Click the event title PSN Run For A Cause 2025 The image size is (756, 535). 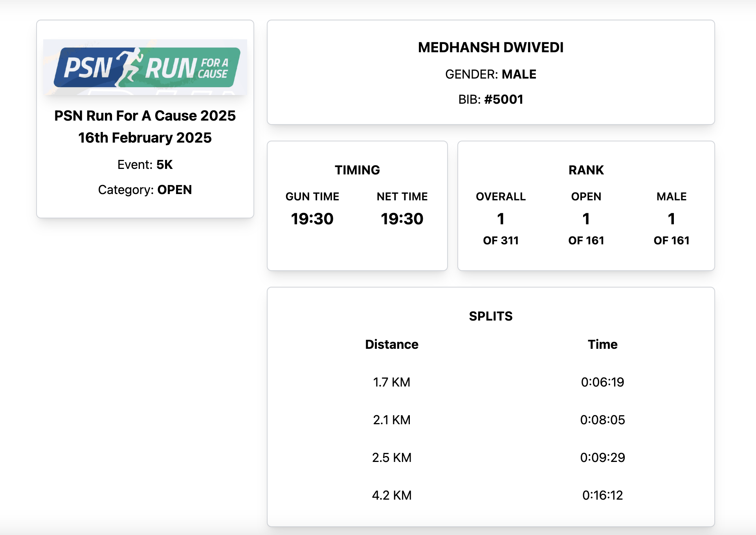pyautogui.click(x=145, y=116)
